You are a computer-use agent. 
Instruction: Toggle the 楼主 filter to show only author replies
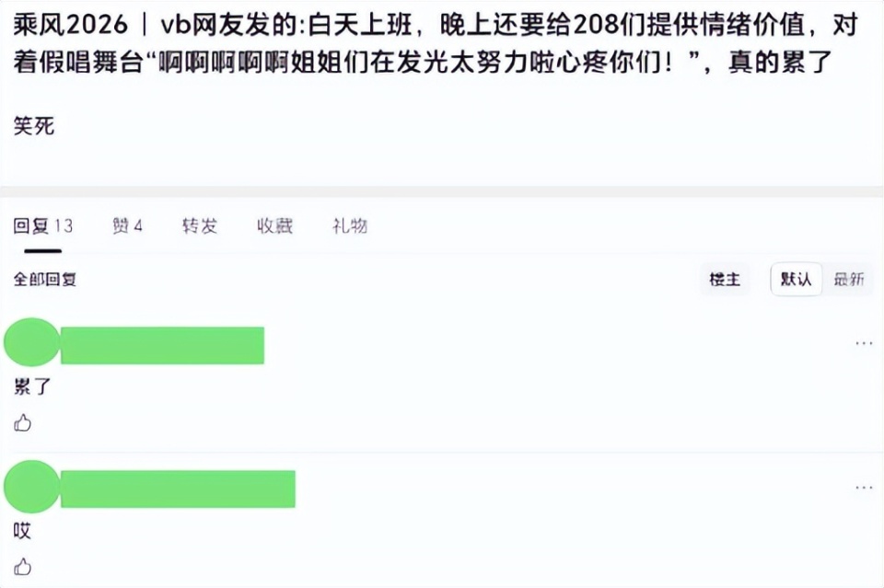click(725, 280)
